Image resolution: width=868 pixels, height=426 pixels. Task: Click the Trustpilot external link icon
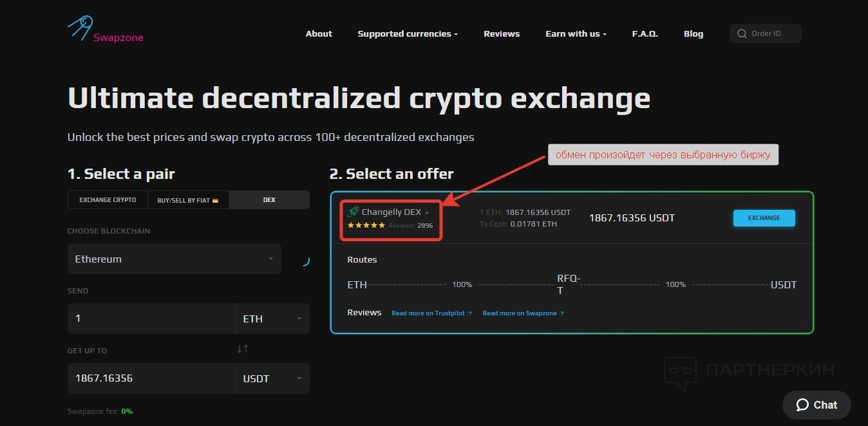point(469,313)
